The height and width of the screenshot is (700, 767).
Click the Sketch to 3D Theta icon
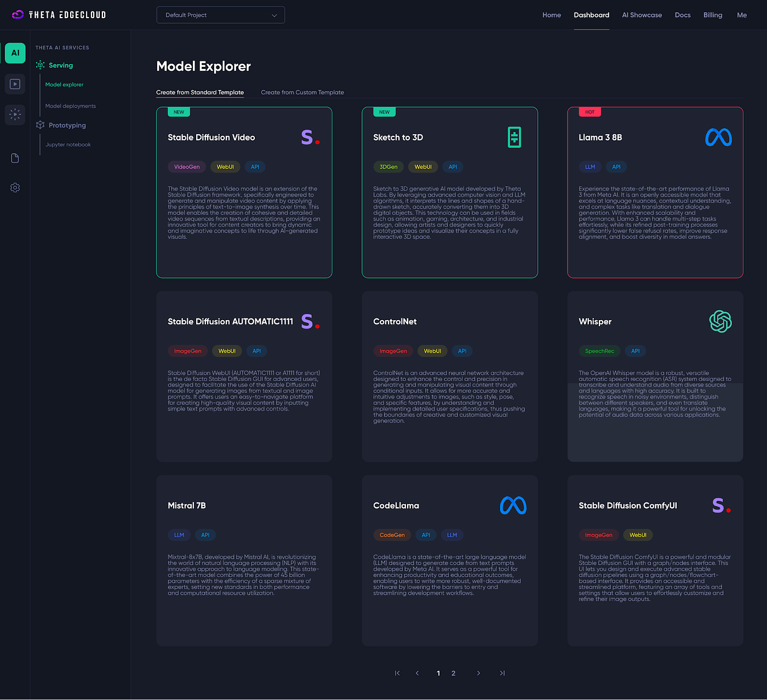[x=514, y=137]
